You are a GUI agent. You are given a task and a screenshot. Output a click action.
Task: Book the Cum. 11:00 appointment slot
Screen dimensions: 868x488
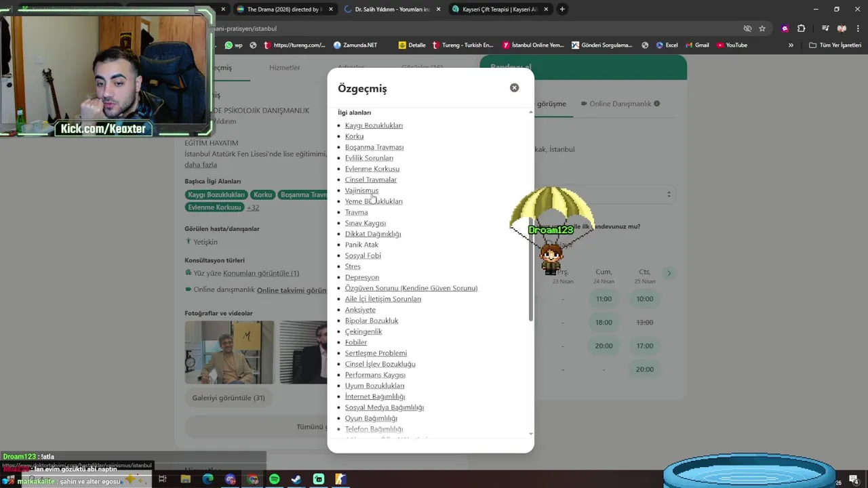click(x=604, y=299)
